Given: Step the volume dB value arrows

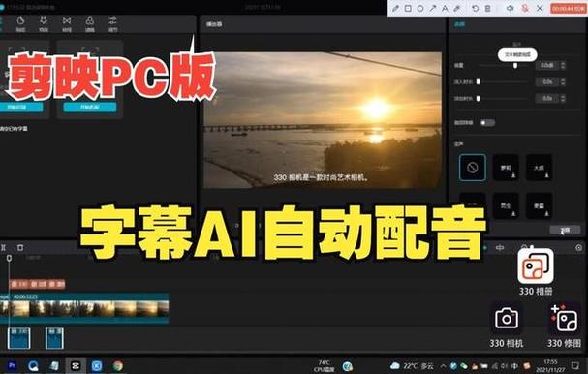Looking at the screenshot, I should pyautogui.click(x=563, y=65).
